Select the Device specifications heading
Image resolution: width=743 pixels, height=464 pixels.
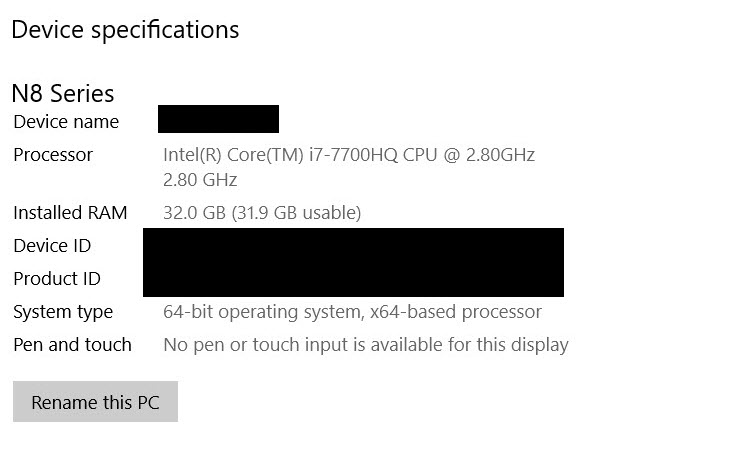125,30
